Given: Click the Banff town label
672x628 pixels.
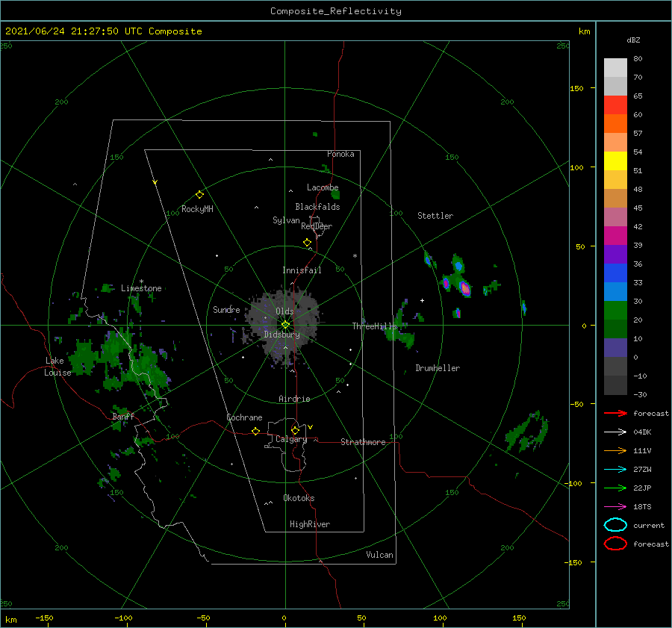Looking at the screenshot, I should click(x=123, y=417).
